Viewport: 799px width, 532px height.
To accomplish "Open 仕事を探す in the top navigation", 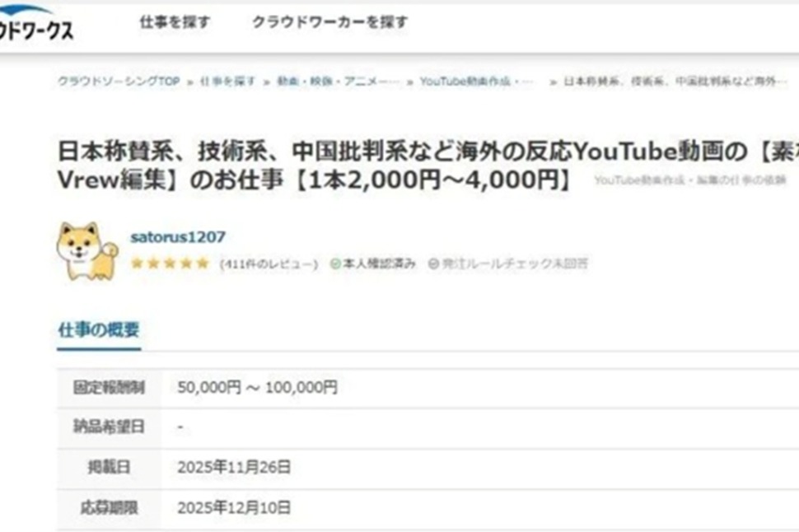I will [174, 22].
